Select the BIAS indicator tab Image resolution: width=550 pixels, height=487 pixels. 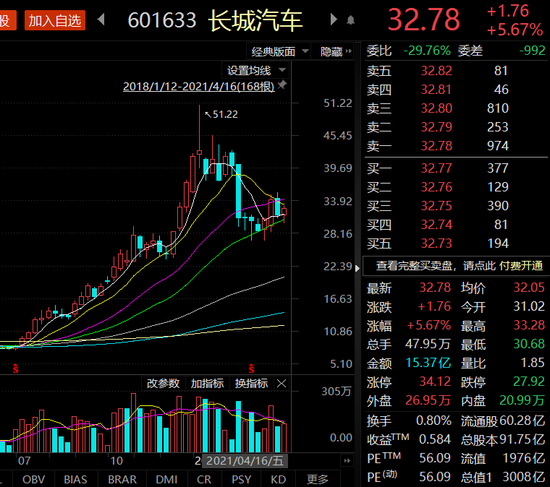[75, 479]
